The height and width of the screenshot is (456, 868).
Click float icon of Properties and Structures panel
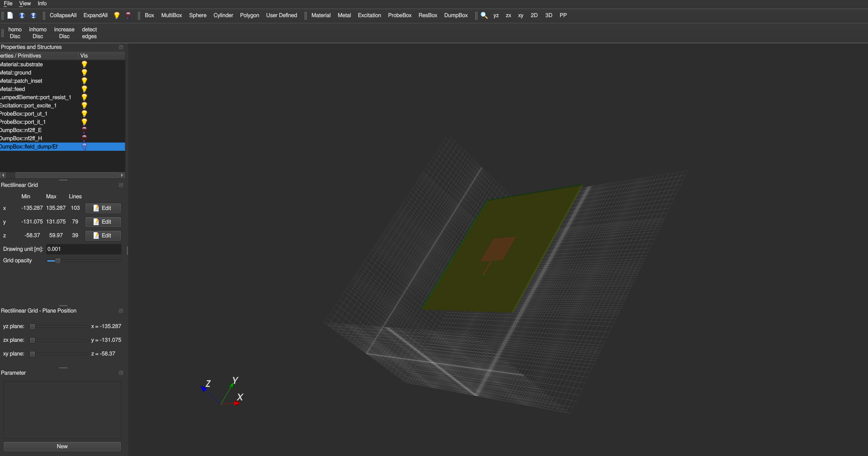121,47
